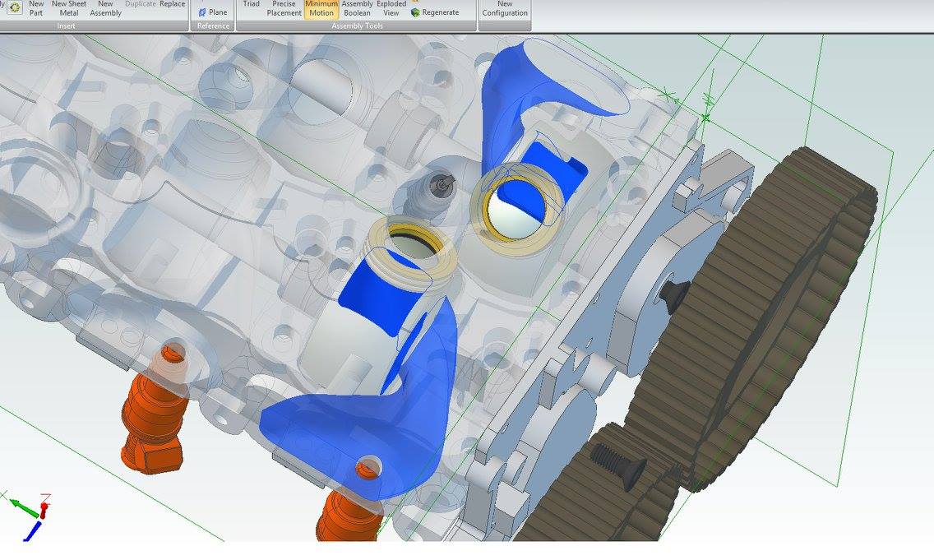Click the Reference ribbon group label

tap(213, 26)
